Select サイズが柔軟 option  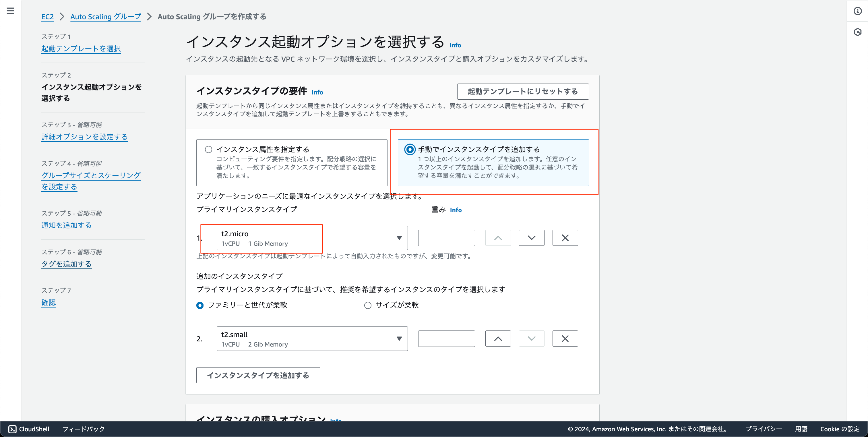[368, 305]
